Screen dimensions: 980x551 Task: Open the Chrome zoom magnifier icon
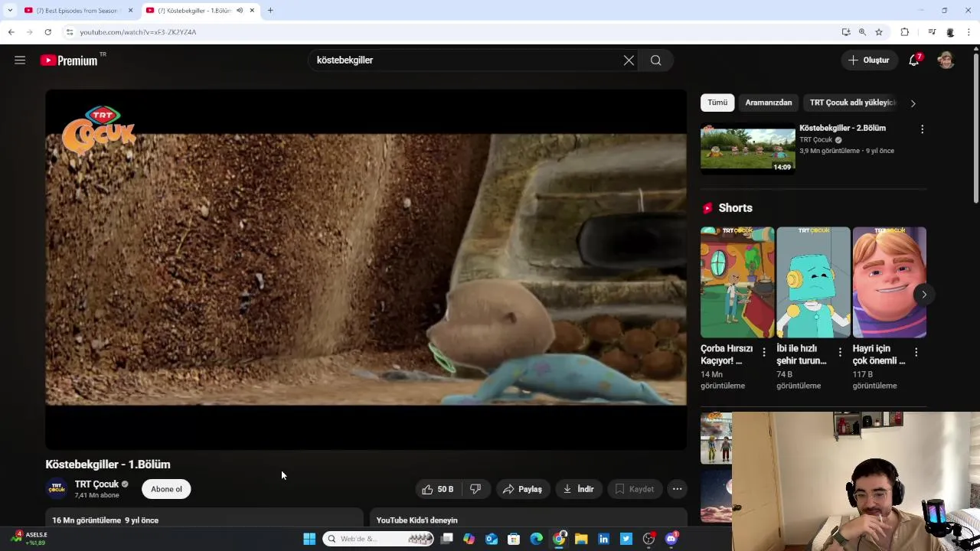(862, 32)
